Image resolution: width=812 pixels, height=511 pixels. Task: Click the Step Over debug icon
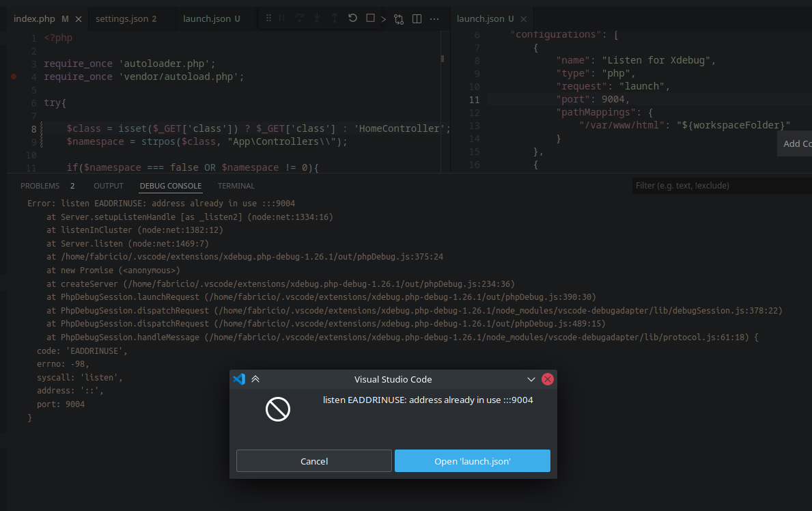point(300,18)
